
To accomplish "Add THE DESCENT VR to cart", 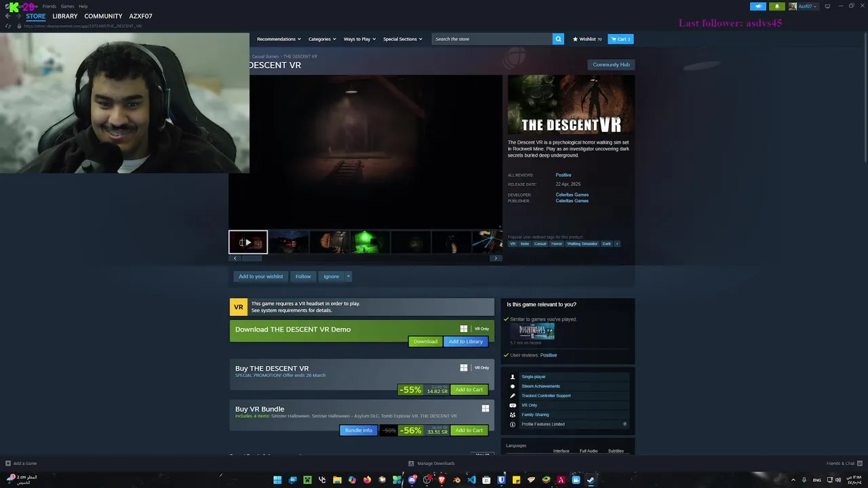I will (469, 390).
